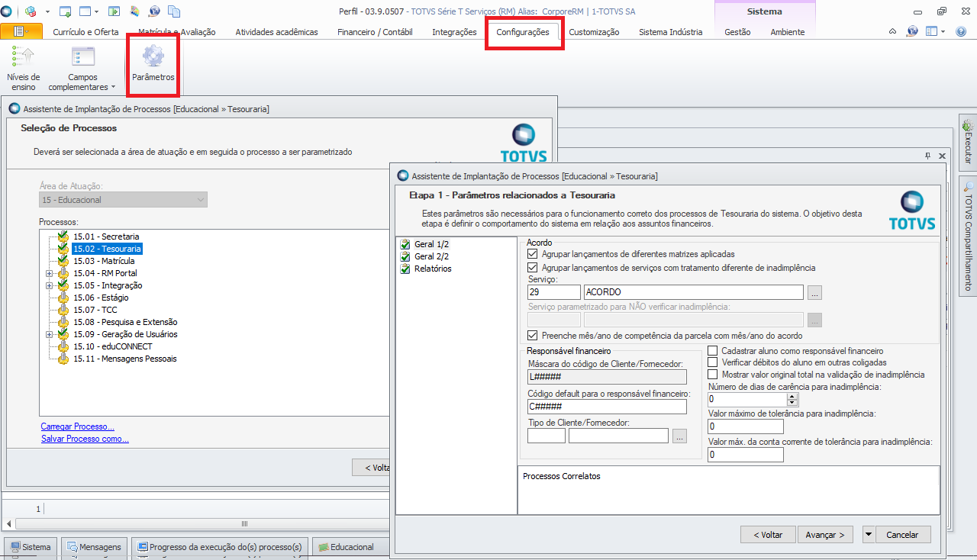Toggle Agrupar lançamentos de serviços com tratamento diferente
Image resolution: width=977 pixels, height=560 pixels.
[x=533, y=268]
